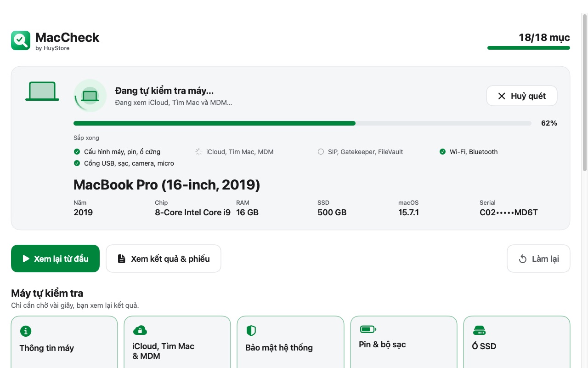Open the iCloud, Tìm Mac & MDM card
The image size is (588, 368).
(x=177, y=342)
